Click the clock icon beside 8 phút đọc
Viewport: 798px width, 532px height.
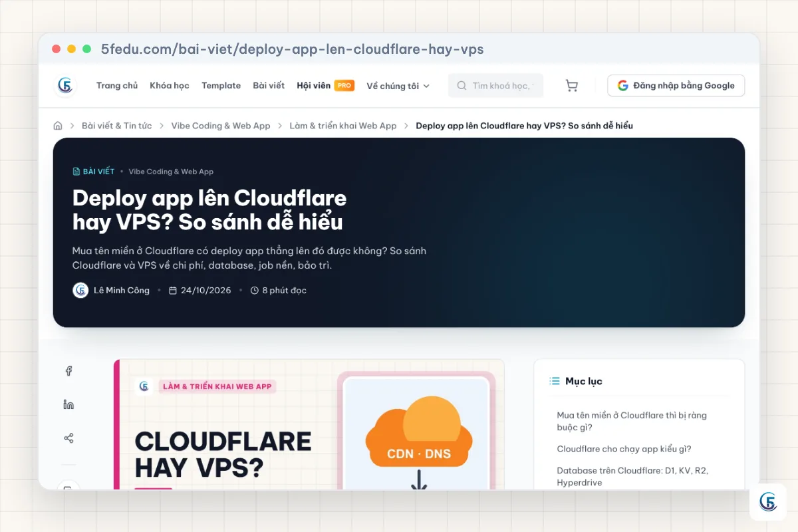(254, 291)
